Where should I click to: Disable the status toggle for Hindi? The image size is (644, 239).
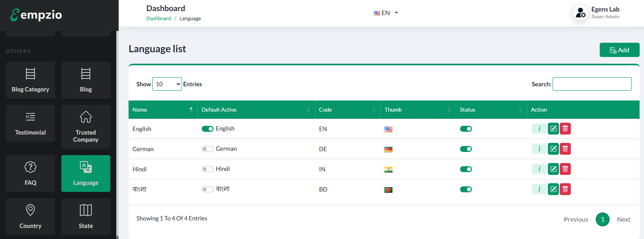pyautogui.click(x=466, y=169)
